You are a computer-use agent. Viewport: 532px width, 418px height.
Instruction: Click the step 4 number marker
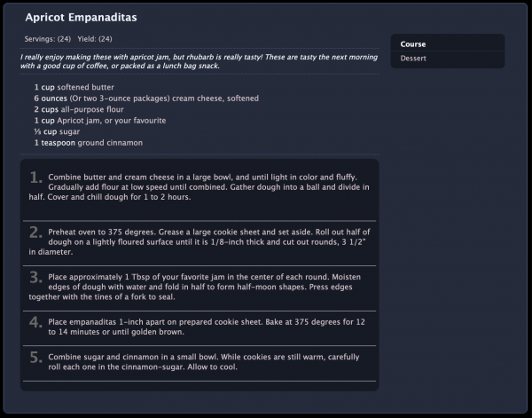(x=35, y=322)
